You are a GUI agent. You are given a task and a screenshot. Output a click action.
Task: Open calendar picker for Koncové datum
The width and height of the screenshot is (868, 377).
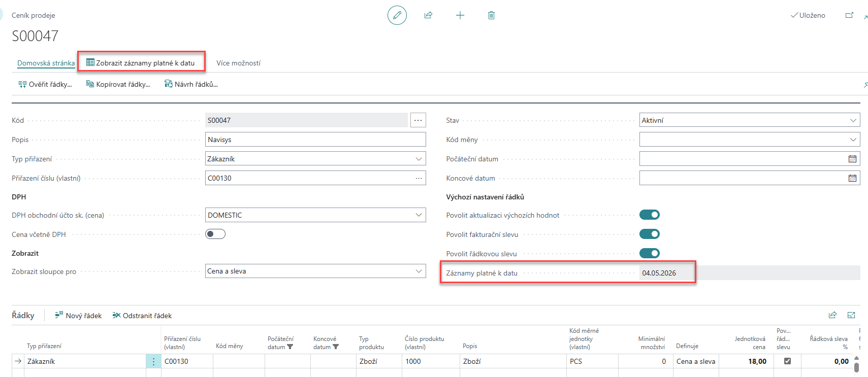852,178
